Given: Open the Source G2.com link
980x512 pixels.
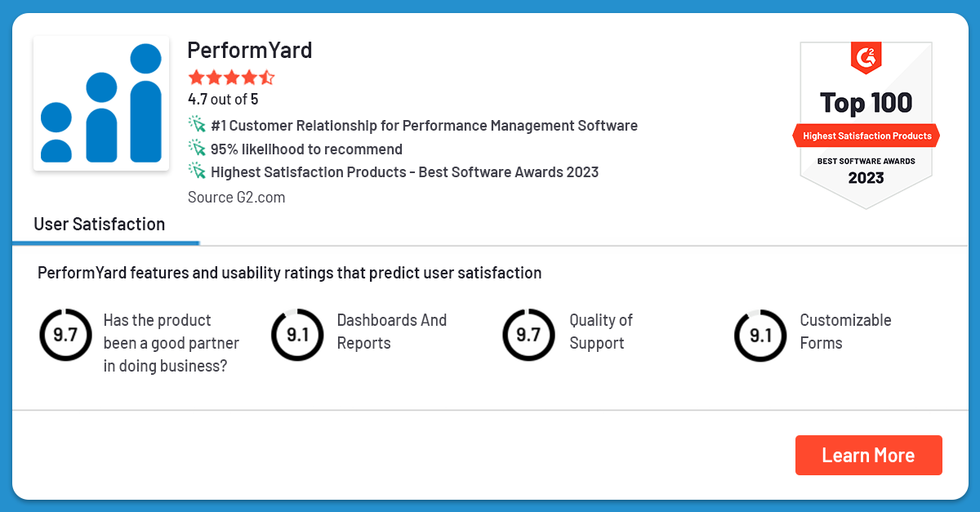Looking at the screenshot, I should point(234,197).
